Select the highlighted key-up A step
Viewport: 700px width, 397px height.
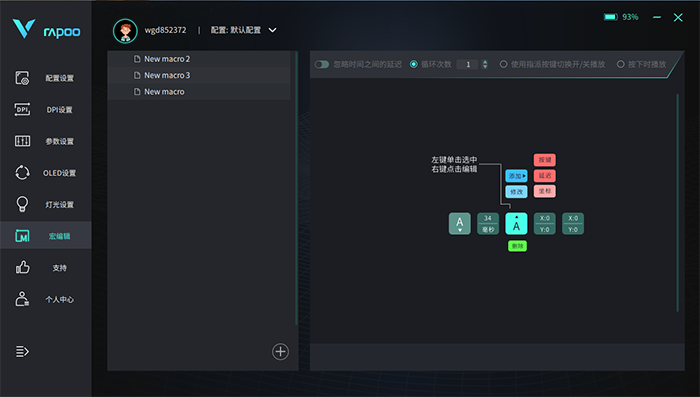click(517, 224)
